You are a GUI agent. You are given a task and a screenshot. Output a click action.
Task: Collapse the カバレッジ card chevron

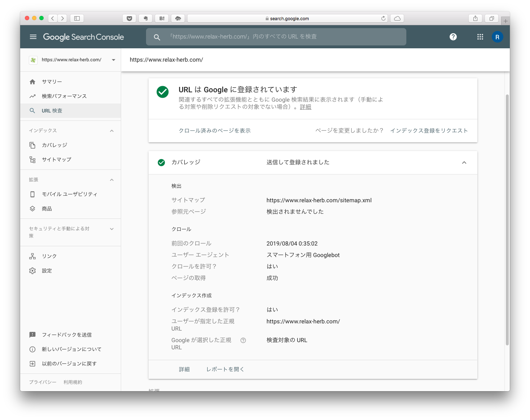tap(464, 163)
